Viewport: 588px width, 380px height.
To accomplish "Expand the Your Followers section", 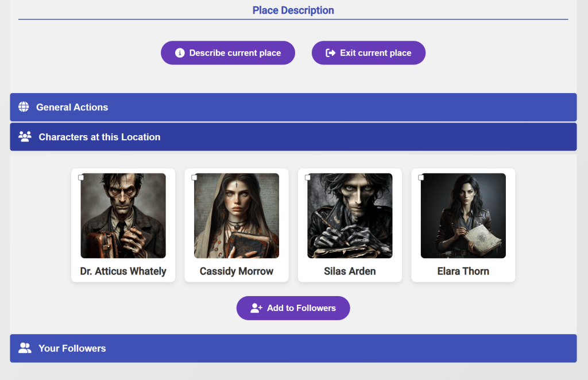I will (x=293, y=348).
